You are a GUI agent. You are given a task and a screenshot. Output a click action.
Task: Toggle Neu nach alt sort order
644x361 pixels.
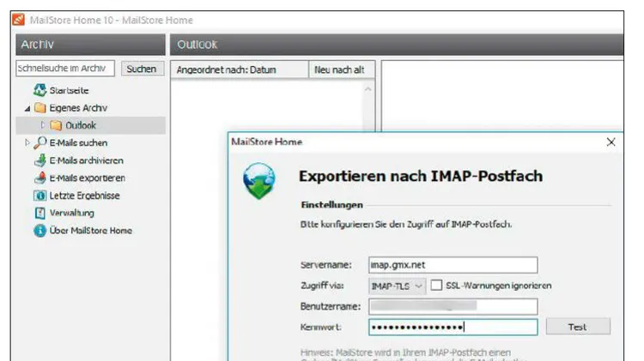[x=342, y=69]
